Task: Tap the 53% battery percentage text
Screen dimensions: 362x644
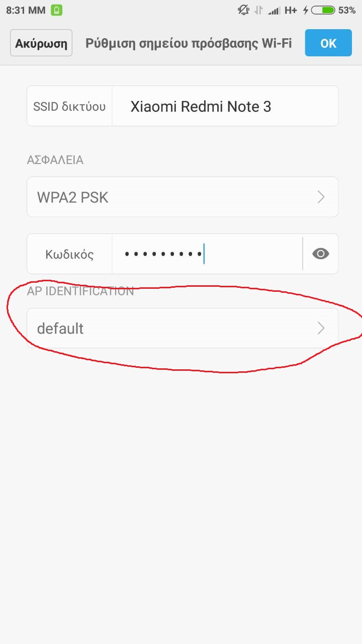Action: coord(347,10)
